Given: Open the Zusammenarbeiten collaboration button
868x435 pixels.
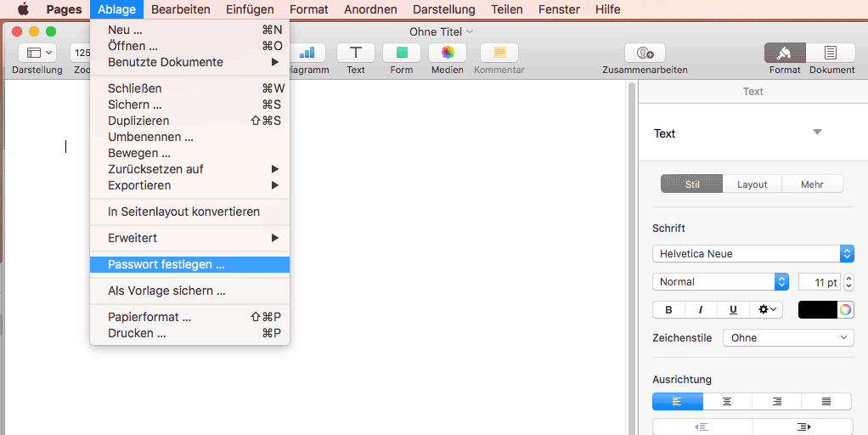Looking at the screenshot, I should coord(645,53).
